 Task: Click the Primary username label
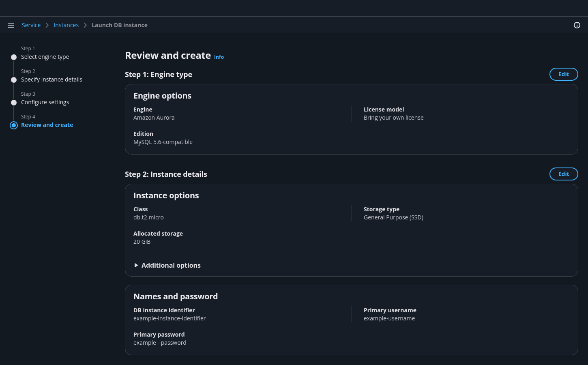390,310
